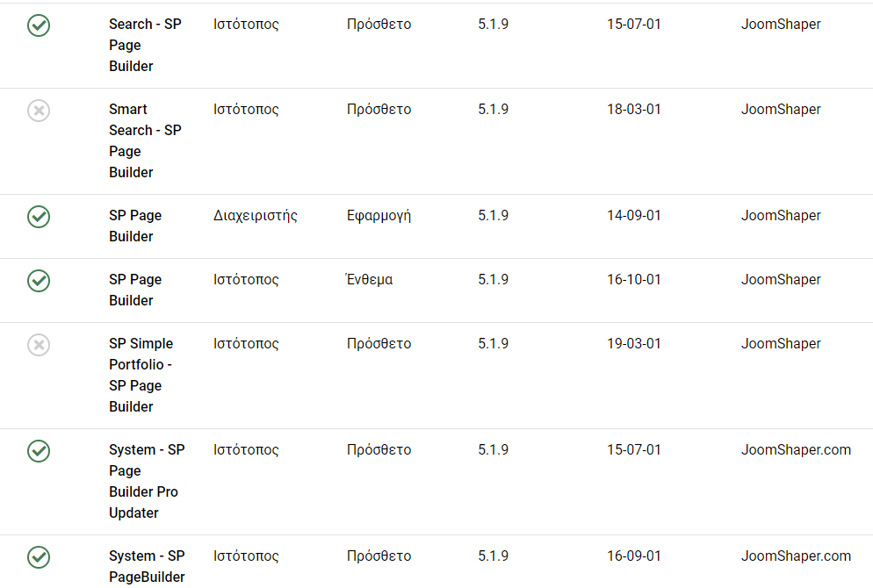The width and height of the screenshot is (873, 588).
Task: Click System - SP PageBuilder name
Action: (147, 566)
